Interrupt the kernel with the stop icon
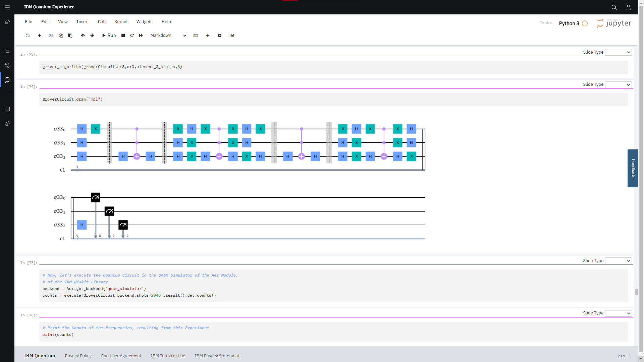 click(x=123, y=36)
